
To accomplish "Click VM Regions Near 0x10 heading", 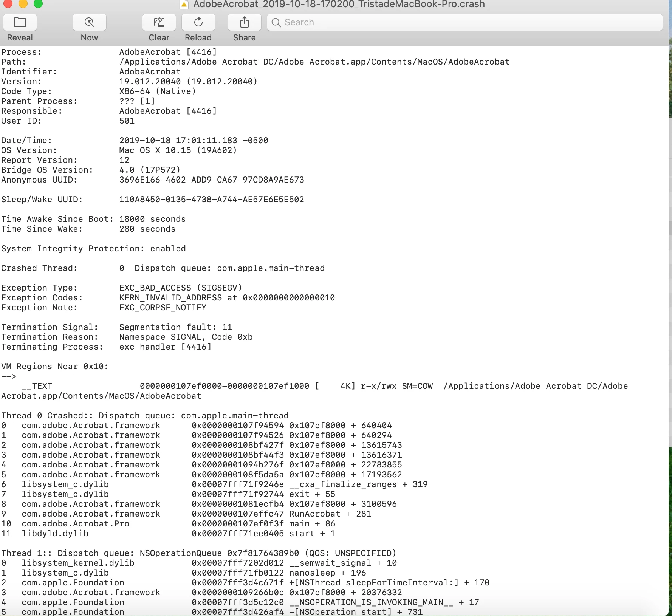I will point(55,367).
